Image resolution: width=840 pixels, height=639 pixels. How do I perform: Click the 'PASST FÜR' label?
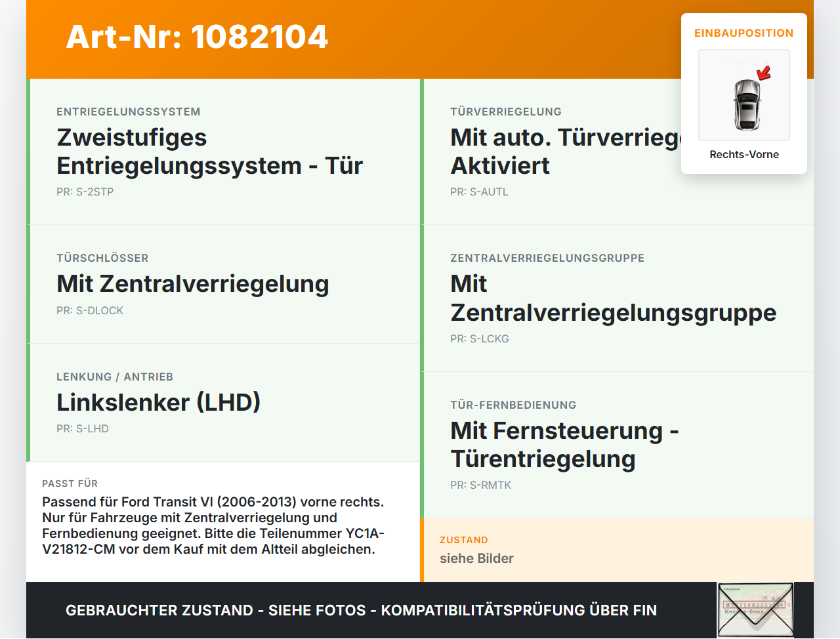(70, 484)
